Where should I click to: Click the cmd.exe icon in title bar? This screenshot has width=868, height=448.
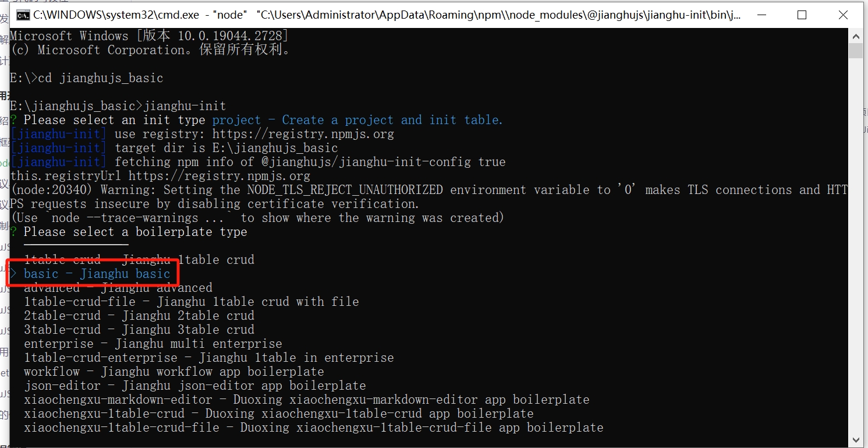[23, 15]
